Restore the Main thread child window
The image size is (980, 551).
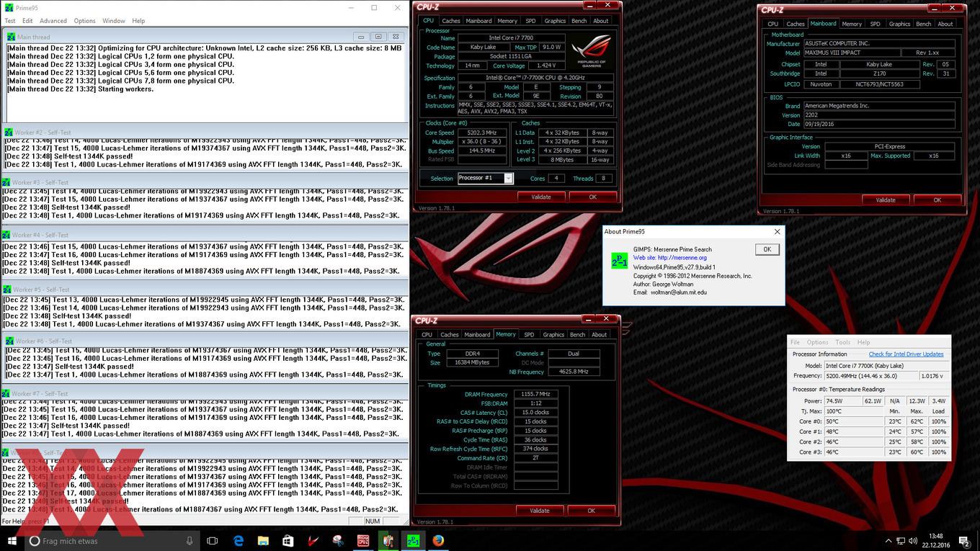pyautogui.click(x=378, y=37)
